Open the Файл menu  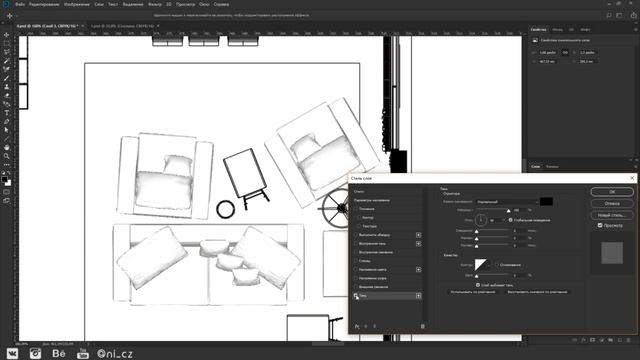tap(20, 4)
